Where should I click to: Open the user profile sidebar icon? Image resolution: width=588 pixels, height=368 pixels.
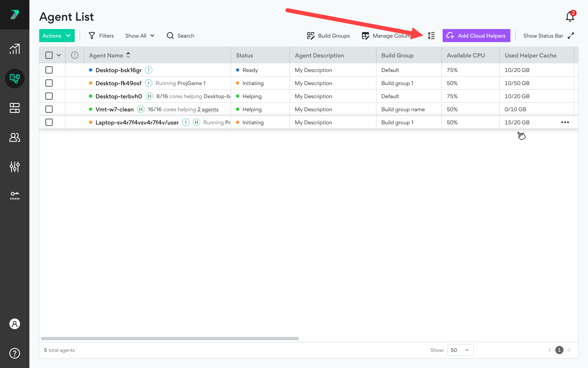(x=15, y=324)
